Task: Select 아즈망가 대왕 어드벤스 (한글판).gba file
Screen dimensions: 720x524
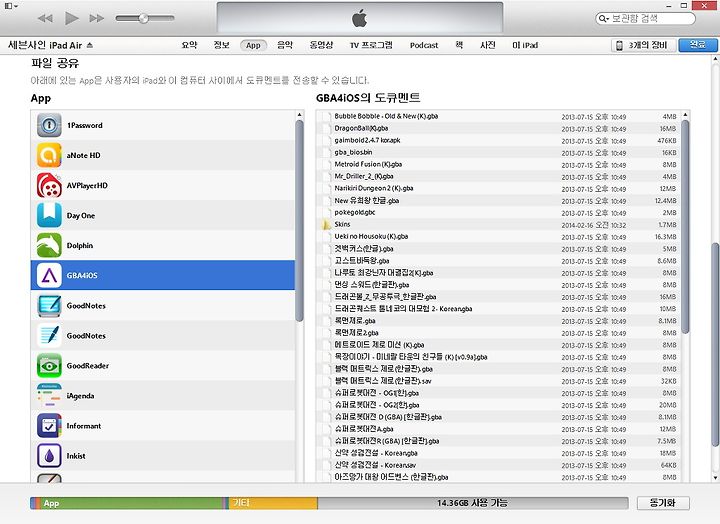Action: pyautogui.click(x=498, y=477)
